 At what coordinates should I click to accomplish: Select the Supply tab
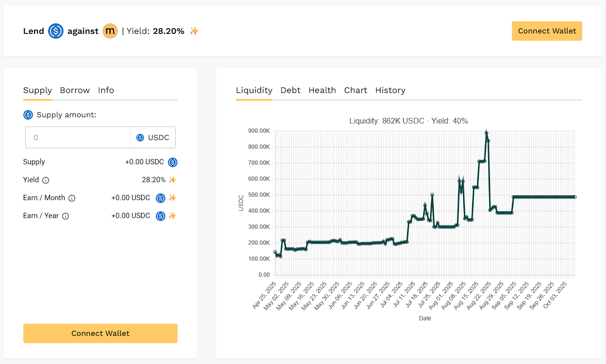pos(37,90)
